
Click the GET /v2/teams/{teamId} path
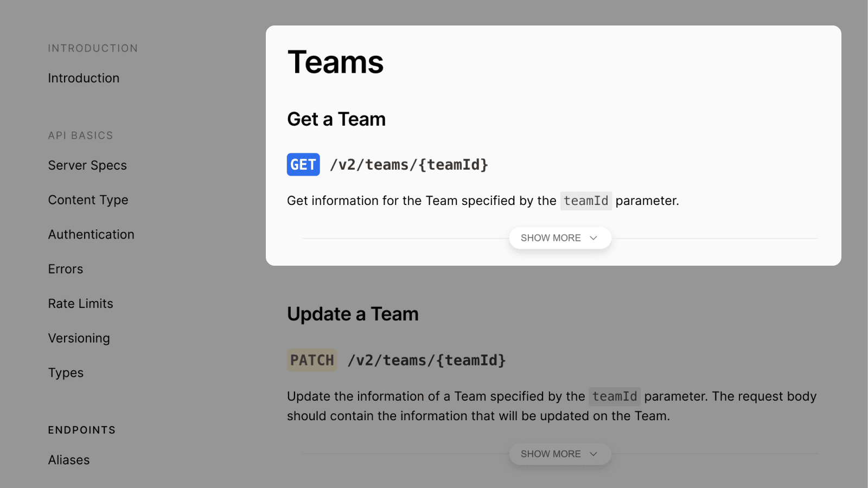tap(409, 165)
